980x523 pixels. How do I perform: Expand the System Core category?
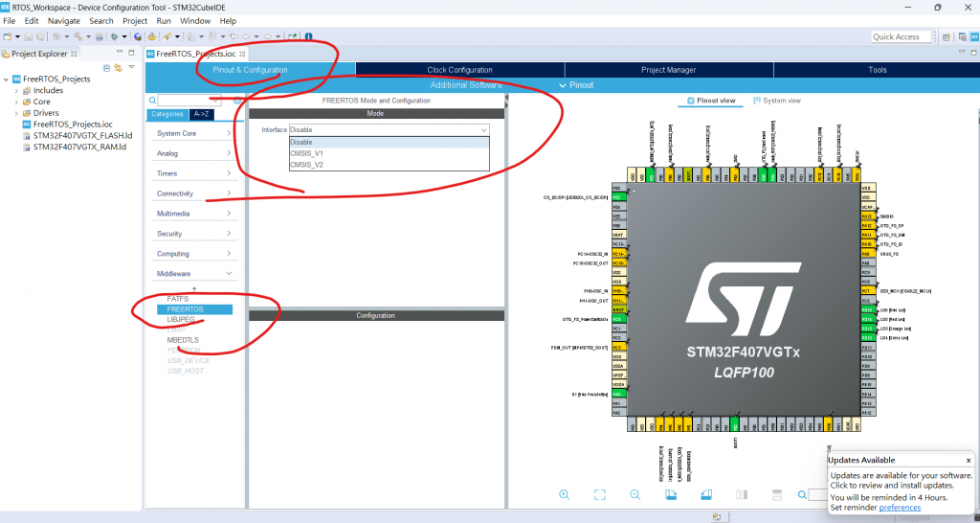[x=229, y=133]
